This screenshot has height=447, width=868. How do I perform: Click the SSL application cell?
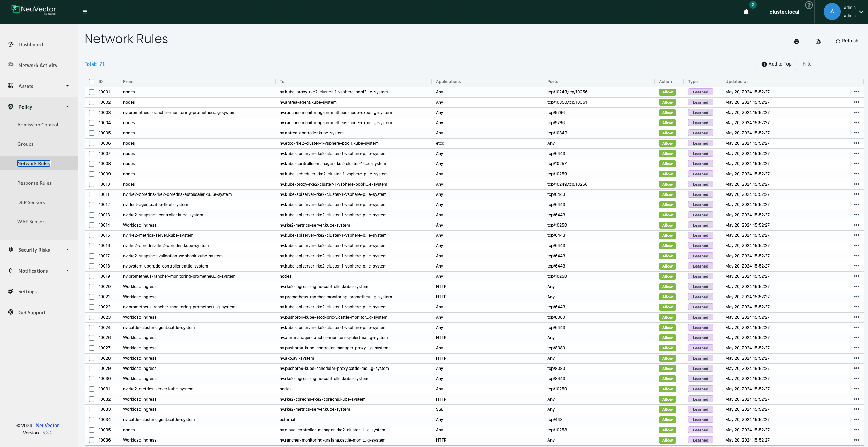coord(440,409)
